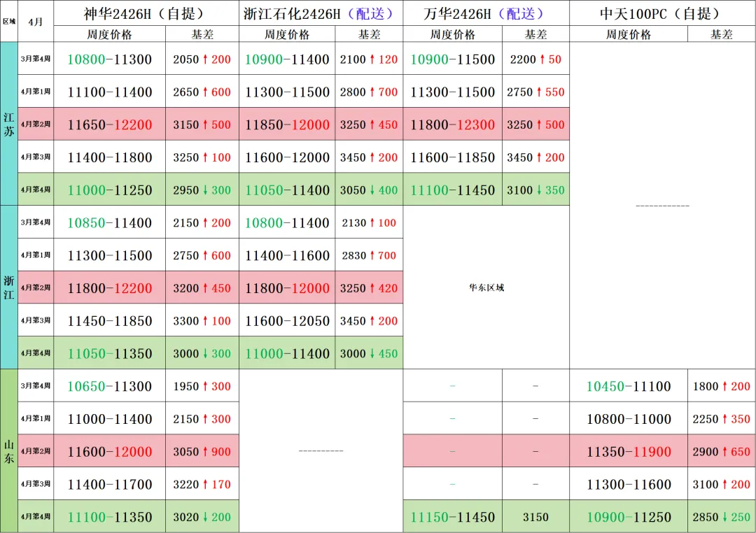The height and width of the screenshot is (533, 756).
Task: Select basis value 3250 ↑450
Action: 369,125
